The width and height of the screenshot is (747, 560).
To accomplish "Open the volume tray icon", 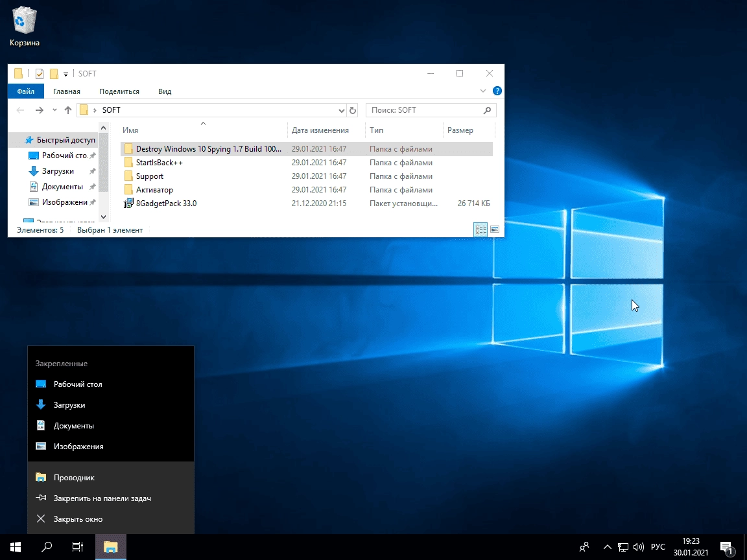I will tap(638, 547).
